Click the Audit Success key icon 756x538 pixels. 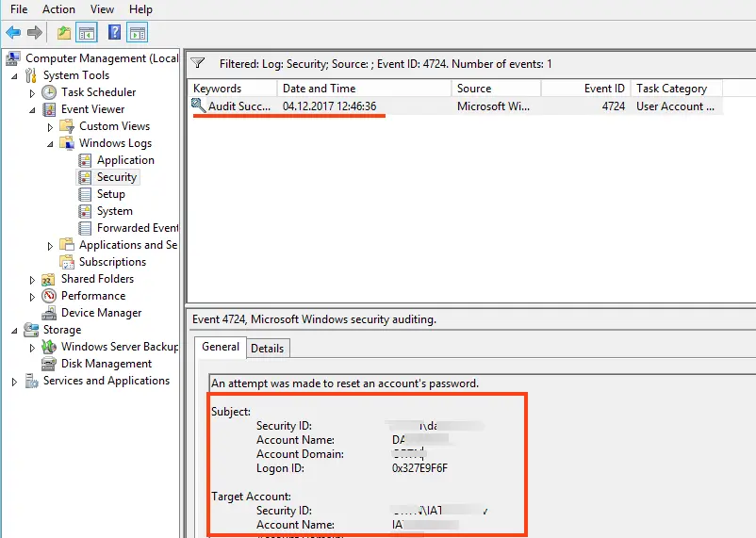point(198,106)
